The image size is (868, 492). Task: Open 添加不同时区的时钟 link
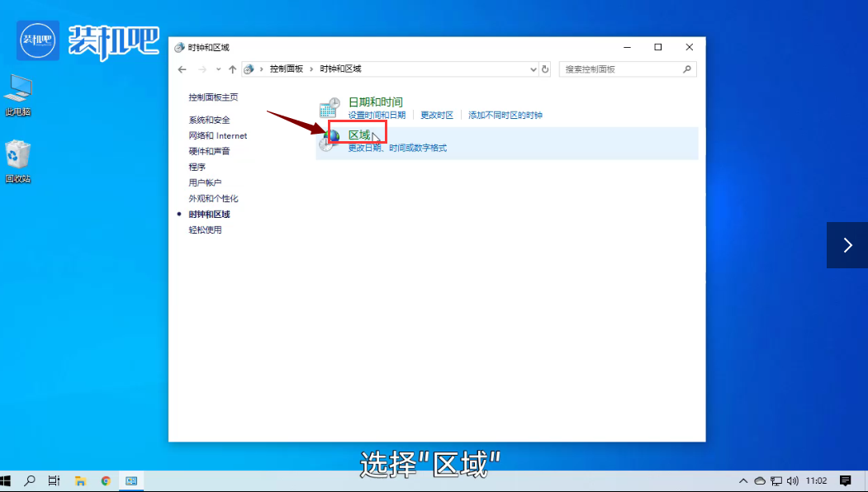pos(505,116)
